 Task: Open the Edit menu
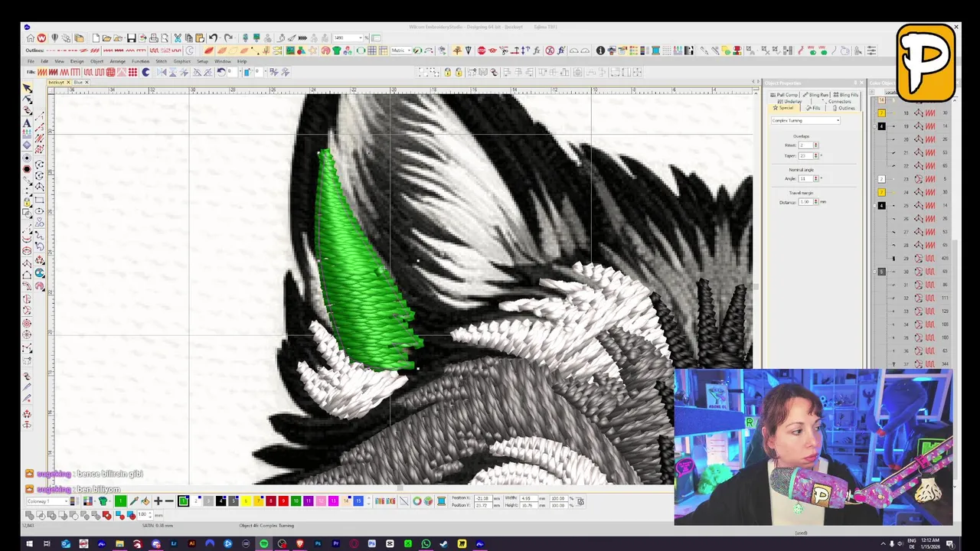pyautogui.click(x=44, y=61)
